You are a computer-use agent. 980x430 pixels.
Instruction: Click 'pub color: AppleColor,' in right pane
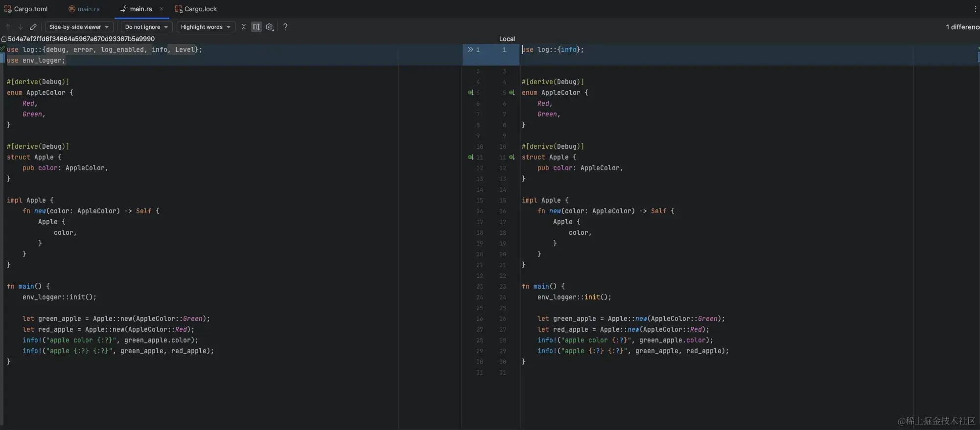click(580, 168)
